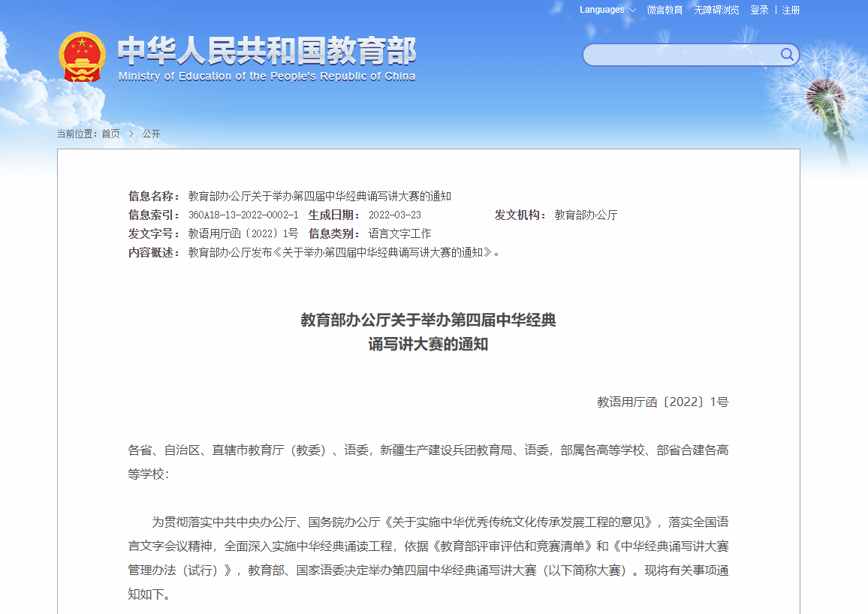Viewport: 868px width, 614px height.
Task: Open the 微言教育 link
Action: [x=665, y=10]
